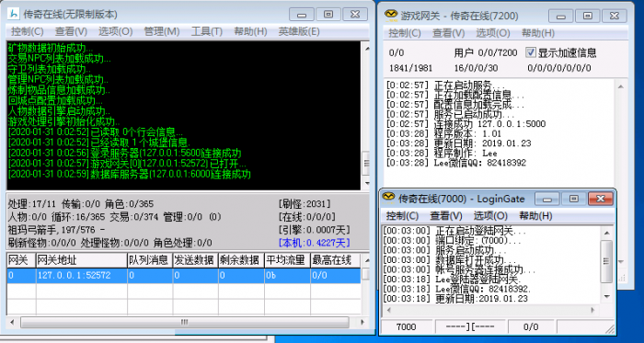The width and height of the screenshot is (644, 343).
Task: Close the LoginGate window
Action: coord(600,199)
